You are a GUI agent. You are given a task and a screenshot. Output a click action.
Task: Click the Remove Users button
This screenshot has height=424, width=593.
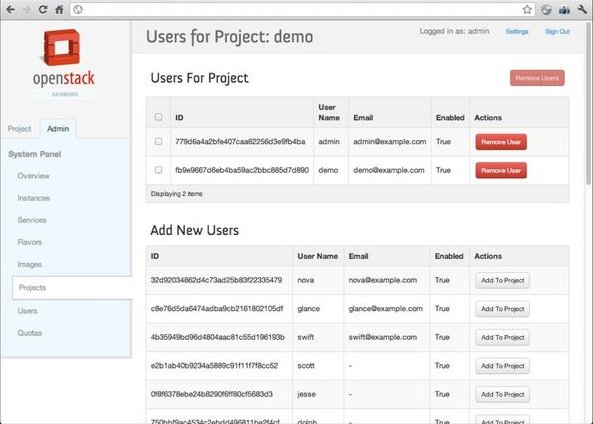pyautogui.click(x=537, y=78)
